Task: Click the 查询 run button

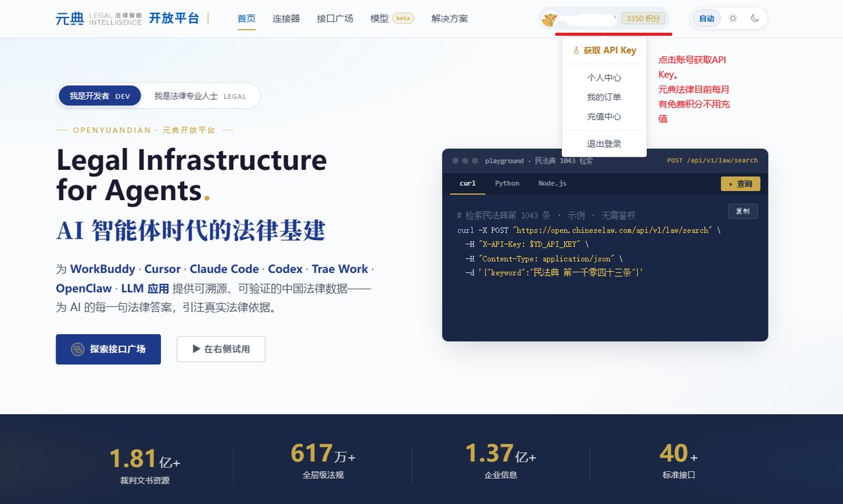Action: coord(740,184)
